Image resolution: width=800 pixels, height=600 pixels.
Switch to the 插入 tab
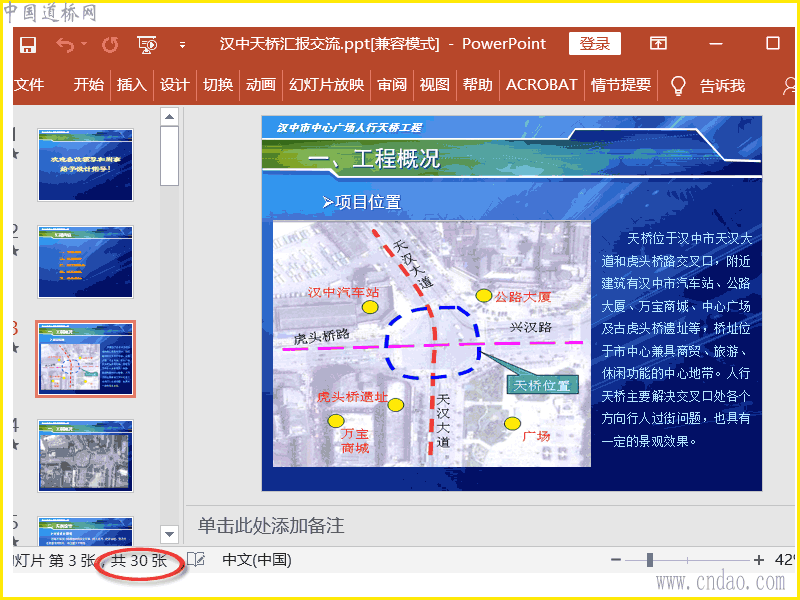point(132,85)
